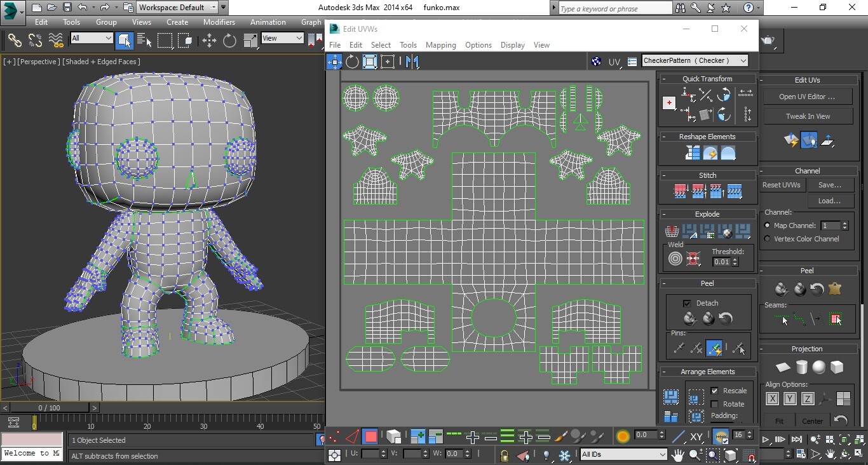
Task: Mirror selected UVs horizontally
Action: click(412, 62)
